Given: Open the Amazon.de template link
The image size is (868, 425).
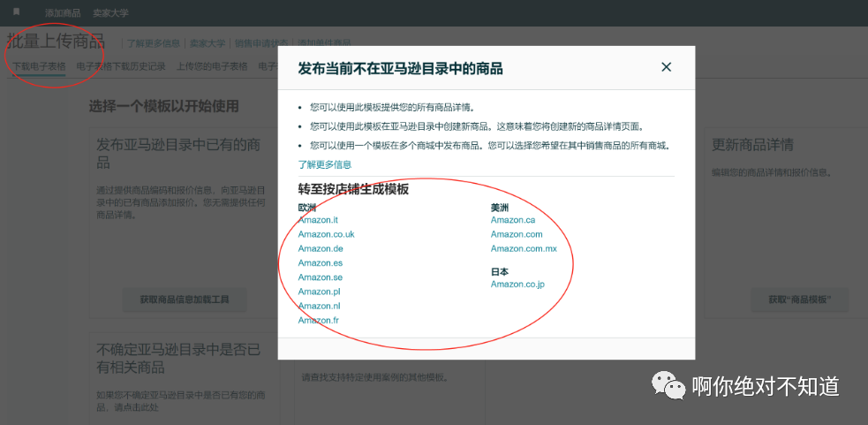Looking at the screenshot, I should (321, 249).
